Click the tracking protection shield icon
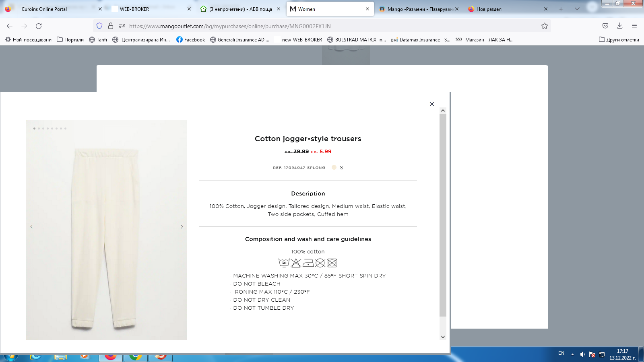Viewport: 644px width, 362px height. pos(99,26)
